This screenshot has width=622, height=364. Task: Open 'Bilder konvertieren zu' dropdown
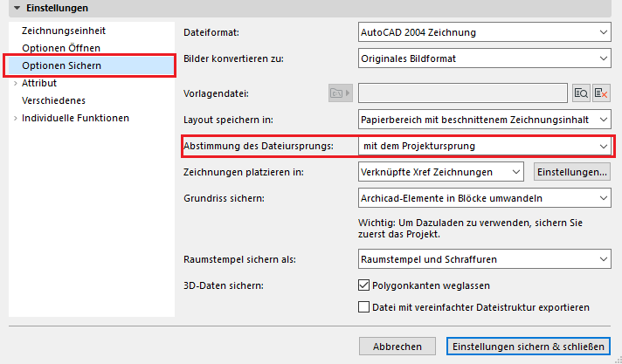484,58
